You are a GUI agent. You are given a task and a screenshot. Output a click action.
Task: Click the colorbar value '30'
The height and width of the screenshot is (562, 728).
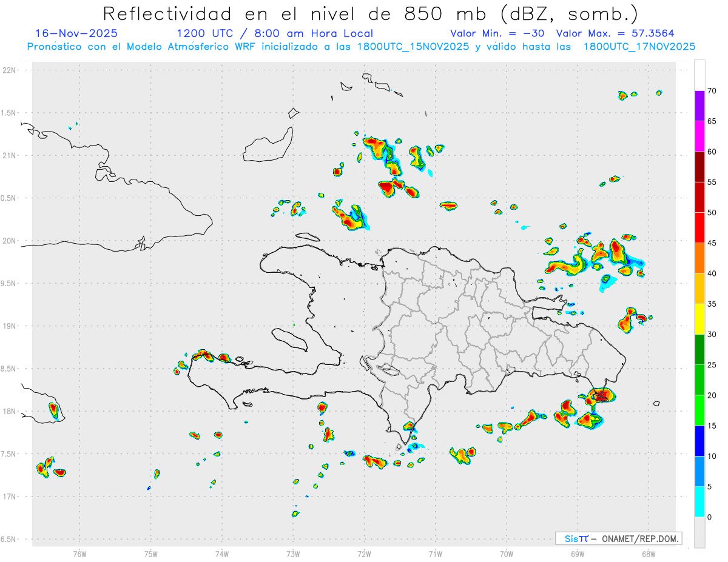(712, 335)
